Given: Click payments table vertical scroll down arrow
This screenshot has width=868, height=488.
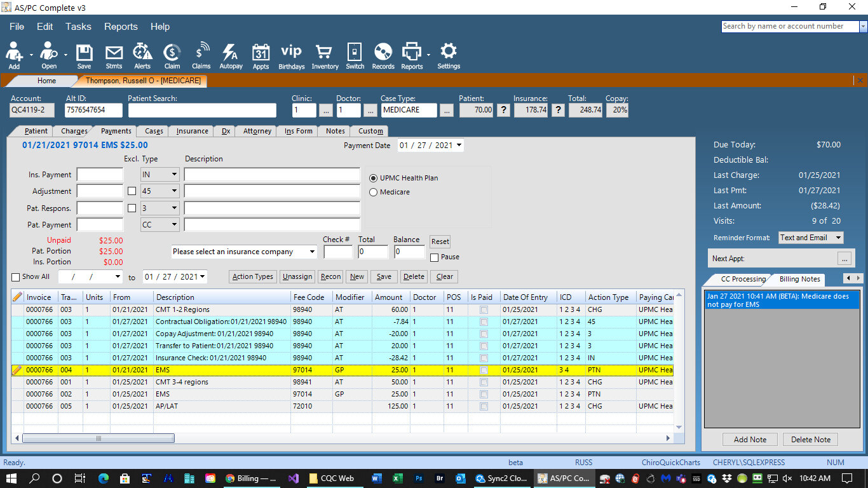Looking at the screenshot, I should 679,428.
